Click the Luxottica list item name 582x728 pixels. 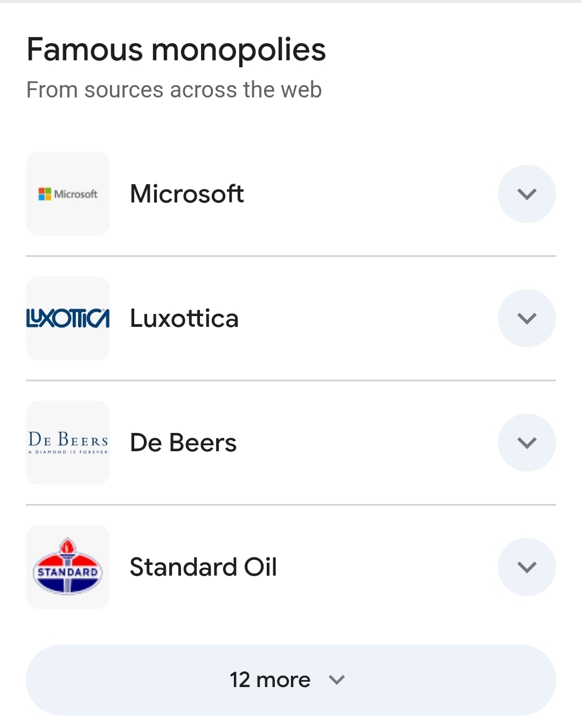tap(184, 318)
